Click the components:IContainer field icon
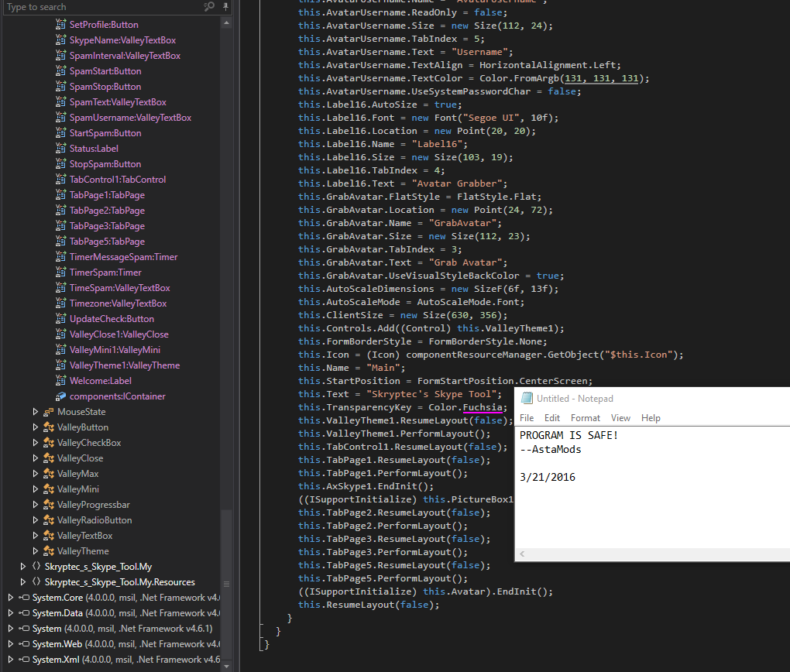This screenshot has height=672, width=790. tap(61, 396)
